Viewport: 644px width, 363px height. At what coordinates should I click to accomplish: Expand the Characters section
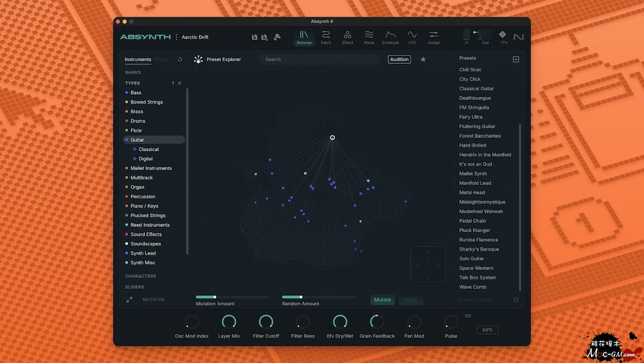140,276
